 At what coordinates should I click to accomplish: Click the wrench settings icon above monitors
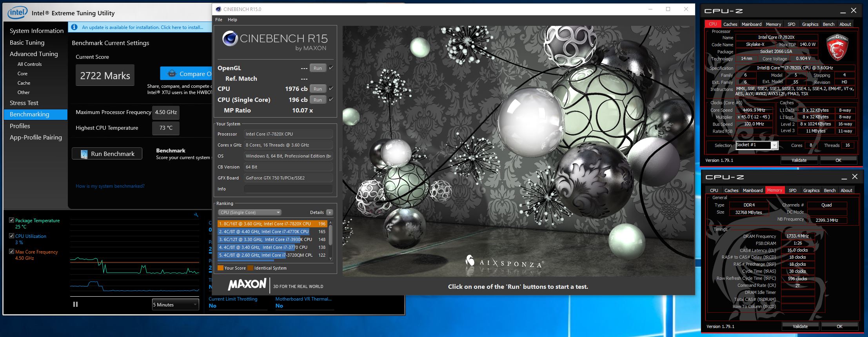(x=196, y=215)
